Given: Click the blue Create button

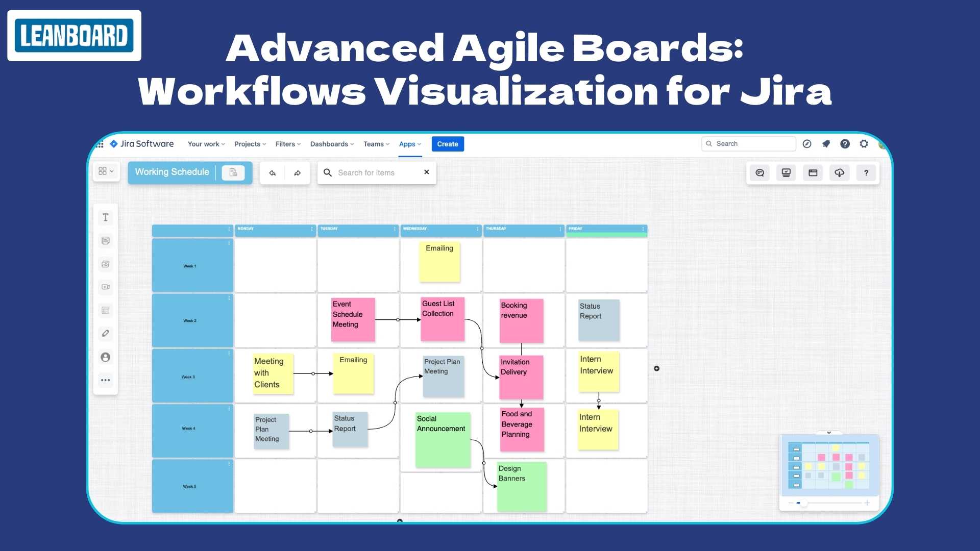Looking at the screenshot, I should click(448, 144).
